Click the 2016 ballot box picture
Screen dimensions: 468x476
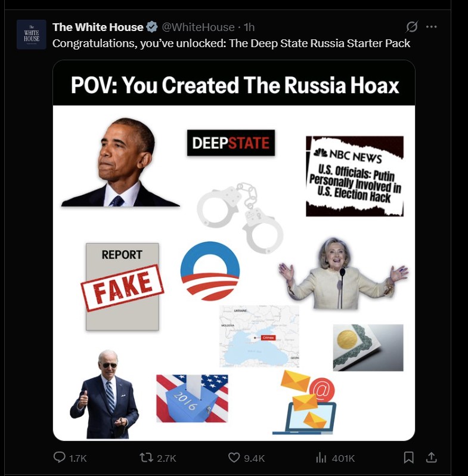[x=192, y=398]
